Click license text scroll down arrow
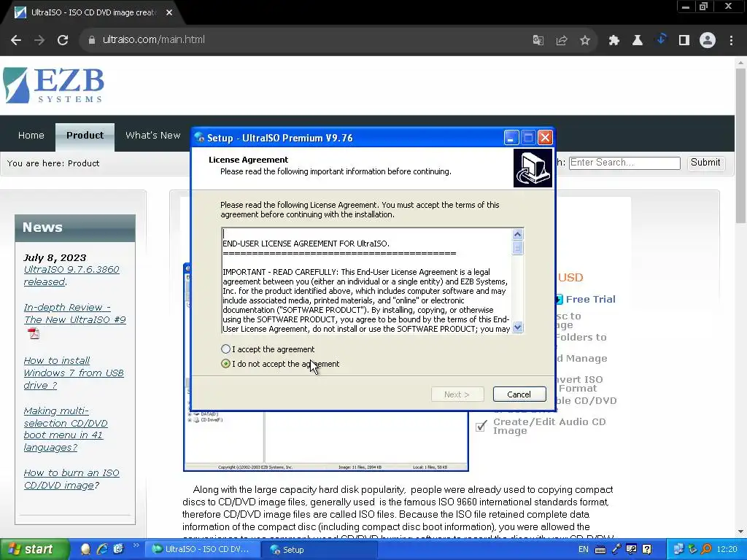The height and width of the screenshot is (560, 747). (518, 327)
